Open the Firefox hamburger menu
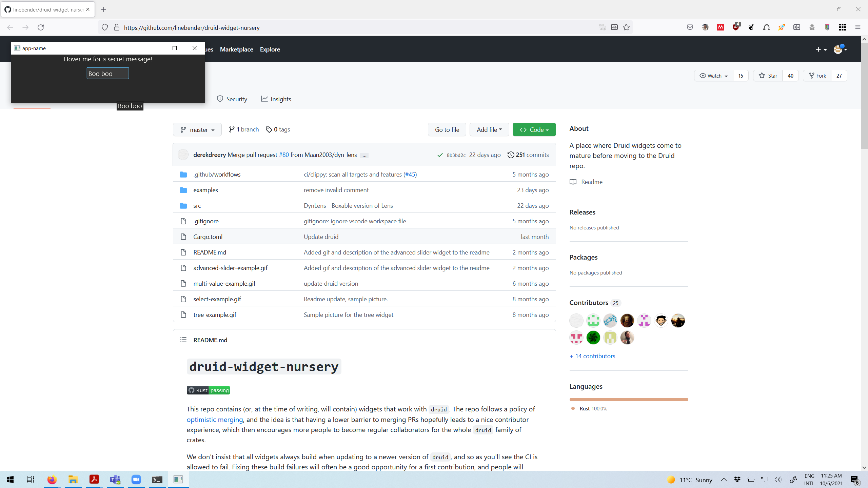Screen dimensions: 868x488 [858, 27]
